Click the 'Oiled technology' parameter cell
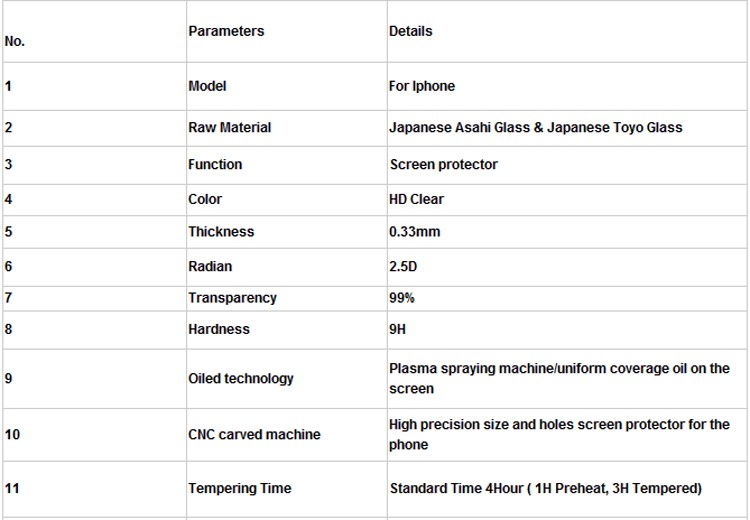The height and width of the screenshot is (520, 750). coord(241,378)
